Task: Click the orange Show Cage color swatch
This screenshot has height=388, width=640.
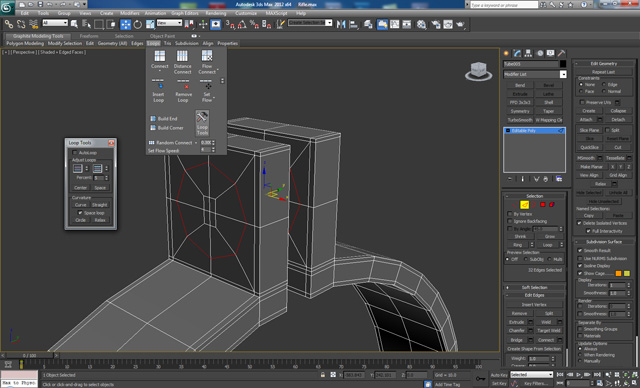Action: [x=618, y=273]
